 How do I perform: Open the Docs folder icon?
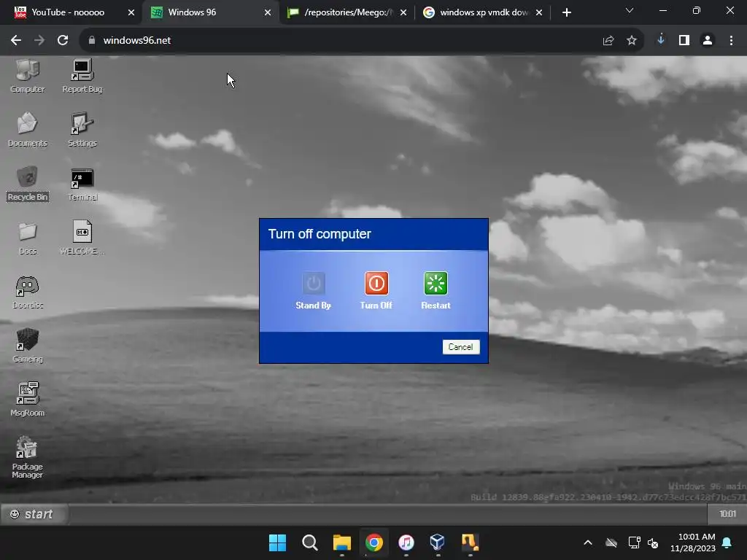(27, 238)
